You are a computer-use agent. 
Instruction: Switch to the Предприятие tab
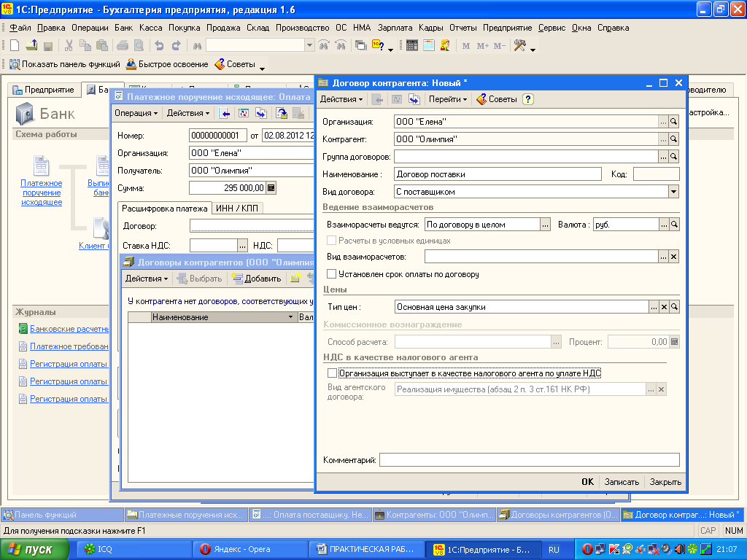pyautogui.click(x=44, y=90)
